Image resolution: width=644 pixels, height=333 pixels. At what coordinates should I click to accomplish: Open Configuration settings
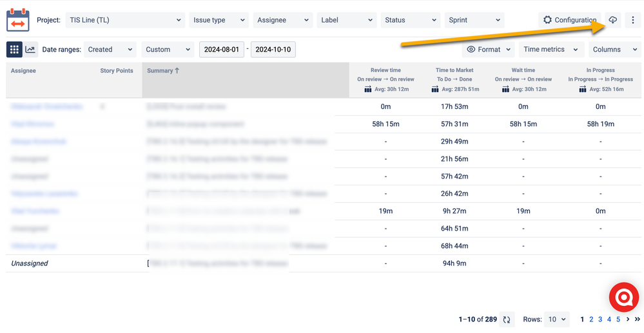pyautogui.click(x=570, y=20)
